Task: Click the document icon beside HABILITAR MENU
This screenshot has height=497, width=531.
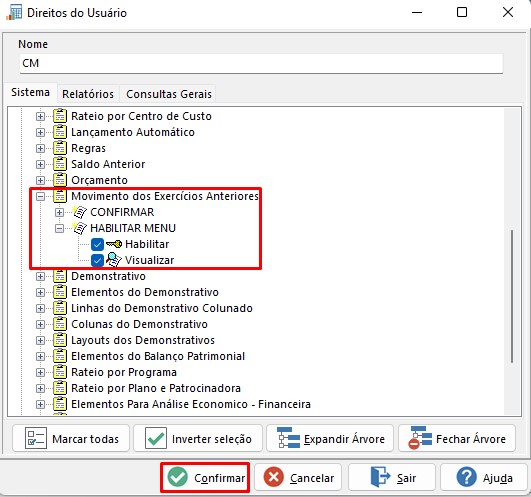Action: pos(80,228)
